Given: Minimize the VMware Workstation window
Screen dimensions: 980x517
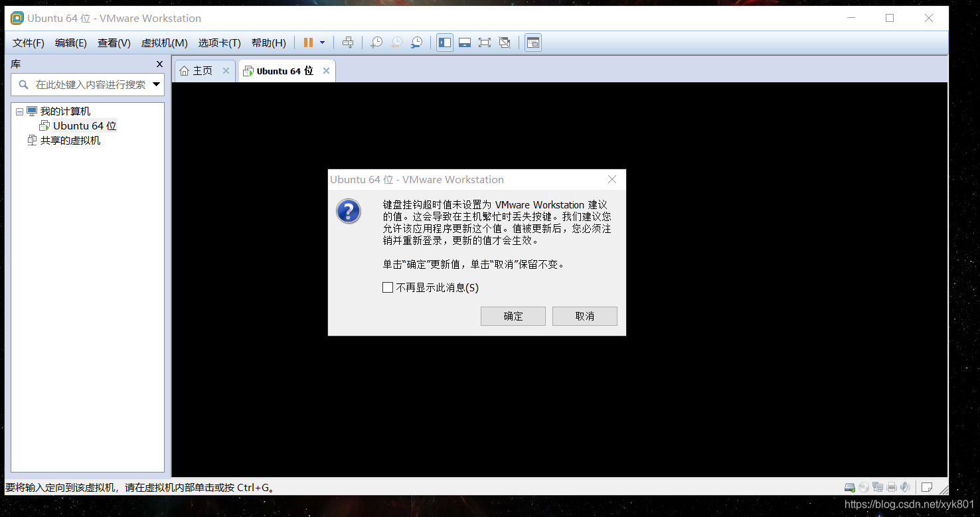Looking at the screenshot, I should (851, 18).
